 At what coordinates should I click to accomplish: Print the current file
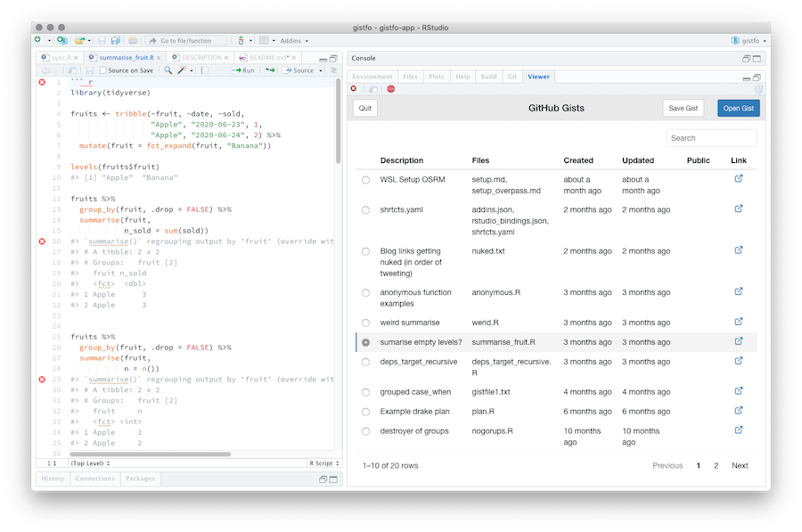click(133, 40)
